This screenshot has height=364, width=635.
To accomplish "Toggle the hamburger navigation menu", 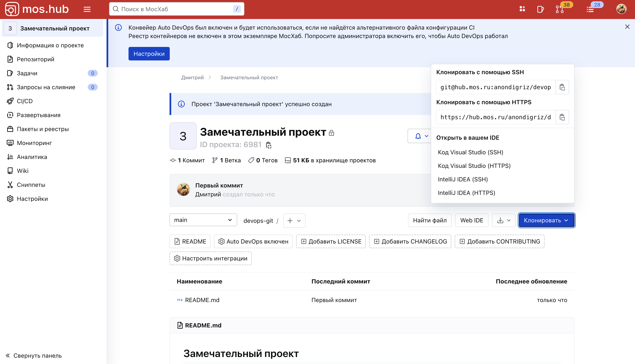I will coord(87,9).
